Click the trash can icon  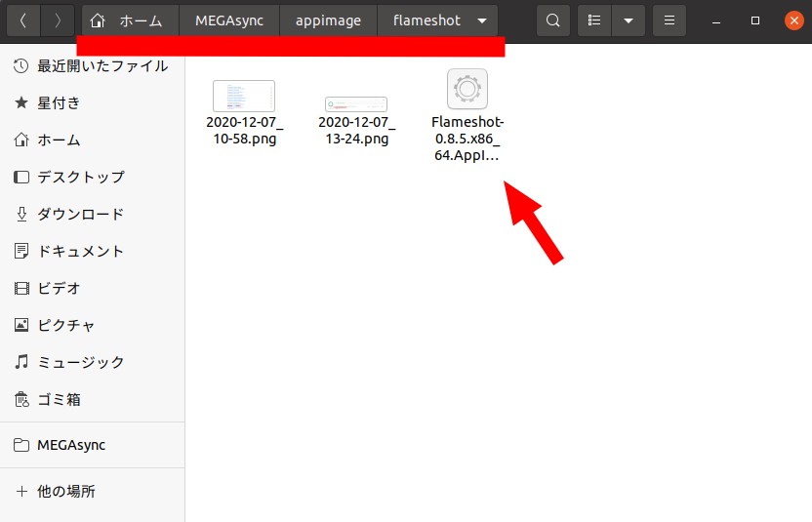(21, 399)
